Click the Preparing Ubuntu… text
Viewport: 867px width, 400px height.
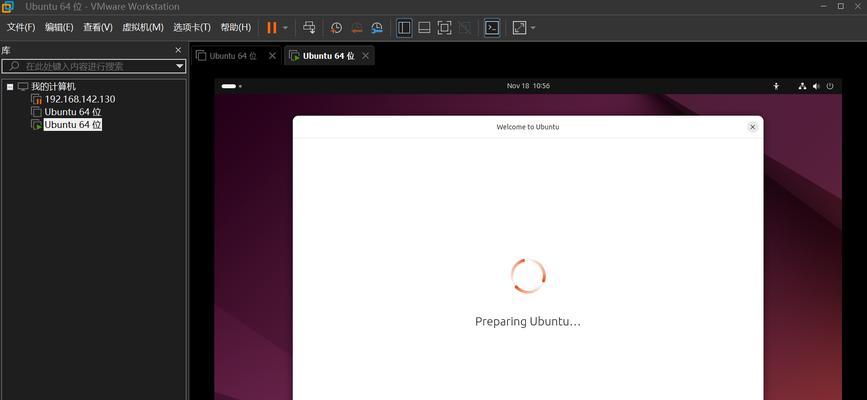tap(527, 321)
